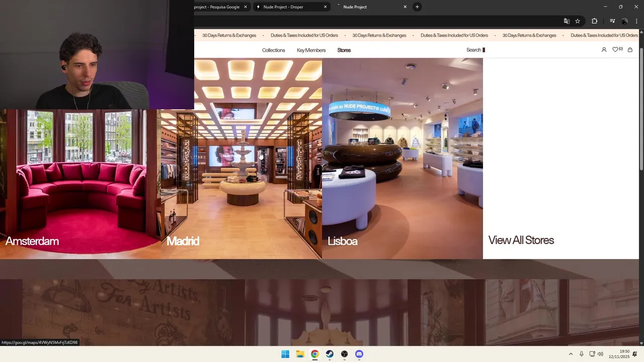Close the Pesquisa Google tab

pyautogui.click(x=246, y=7)
